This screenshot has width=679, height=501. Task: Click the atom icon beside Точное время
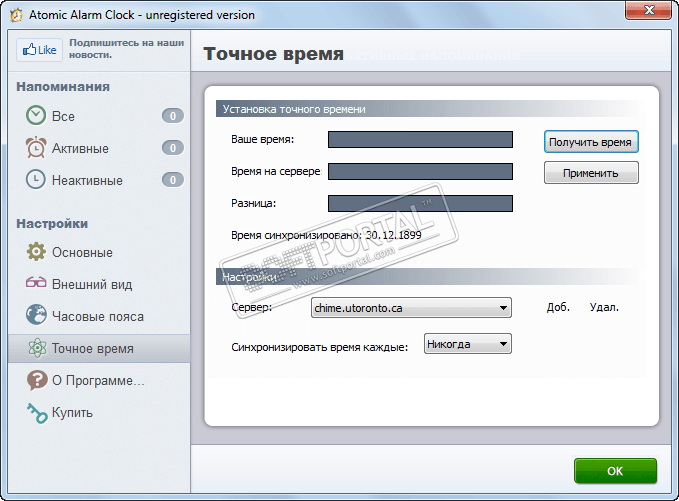37,348
